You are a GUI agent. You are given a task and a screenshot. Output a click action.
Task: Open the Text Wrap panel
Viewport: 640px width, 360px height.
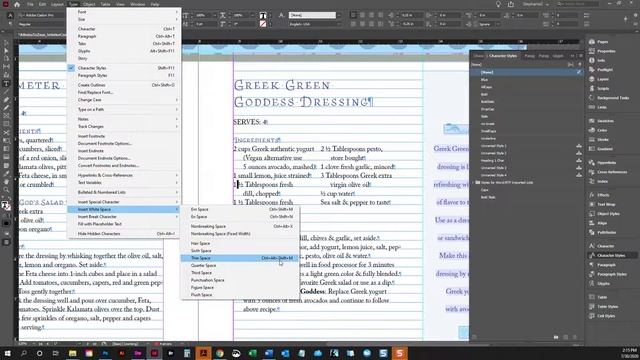602,204
